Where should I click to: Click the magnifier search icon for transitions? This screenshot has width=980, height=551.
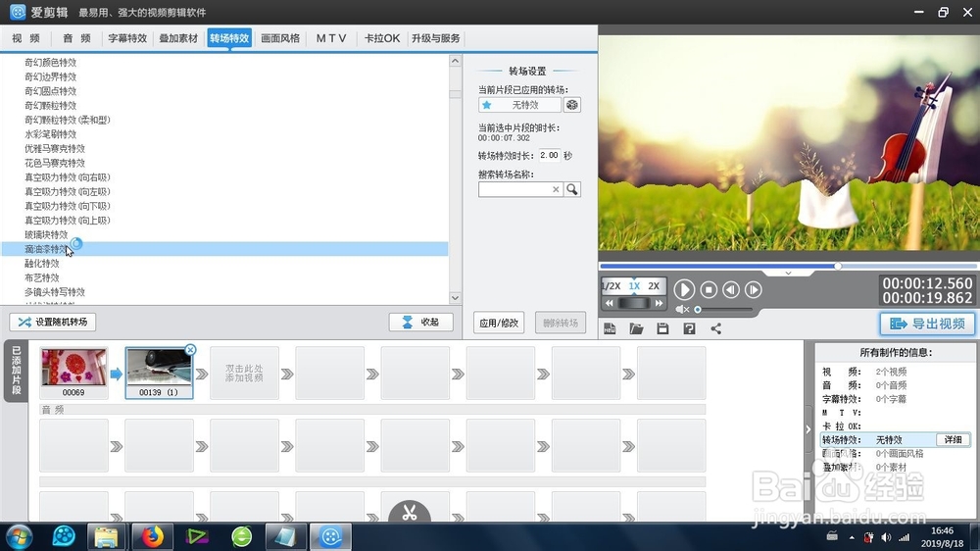point(572,189)
